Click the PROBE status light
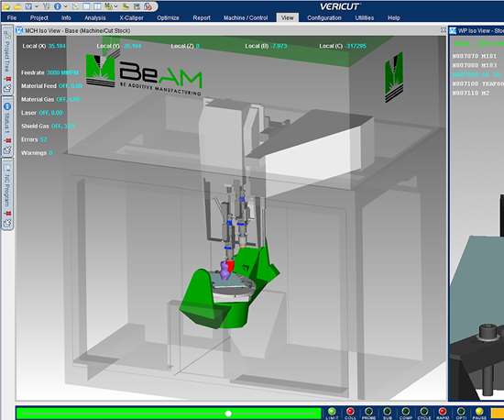504x420 pixels. [368, 412]
